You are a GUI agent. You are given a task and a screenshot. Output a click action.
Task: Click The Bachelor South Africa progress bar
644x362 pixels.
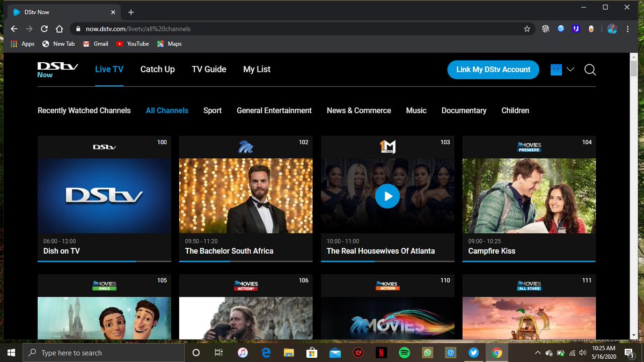click(246, 261)
